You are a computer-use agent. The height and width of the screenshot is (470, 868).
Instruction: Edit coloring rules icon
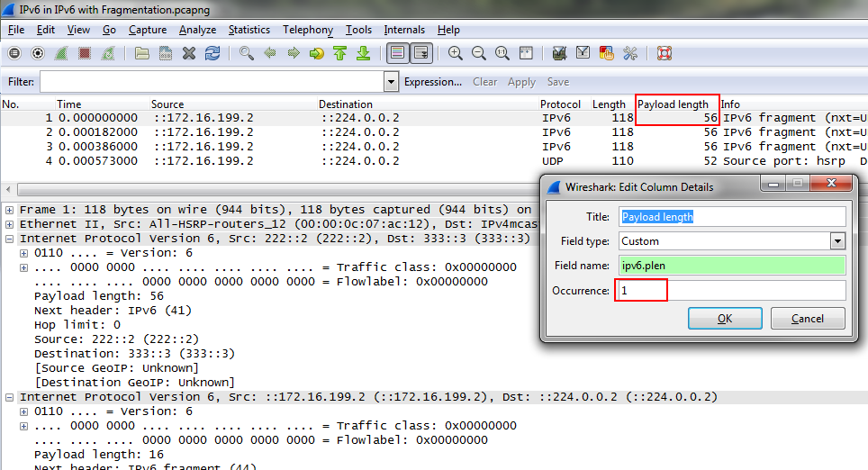(607, 53)
